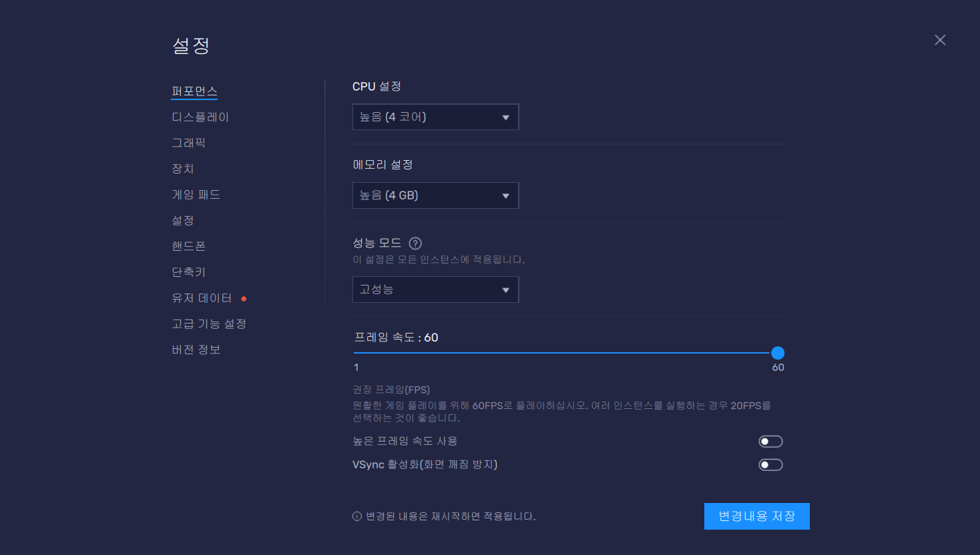Go to the 장치 tab
Image resolution: width=980 pixels, height=555 pixels.
pyautogui.click(x=183, y=169)
